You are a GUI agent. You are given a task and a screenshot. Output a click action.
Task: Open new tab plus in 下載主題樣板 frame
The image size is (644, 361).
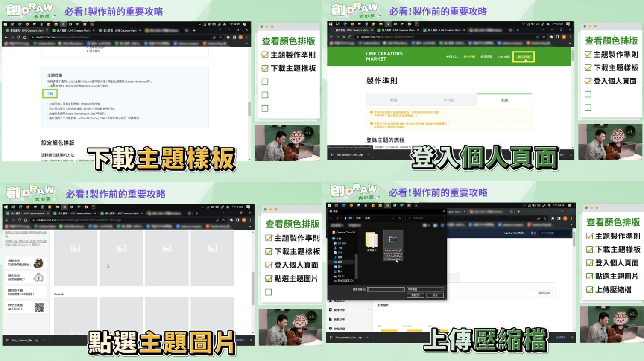[x=194, y=30]
